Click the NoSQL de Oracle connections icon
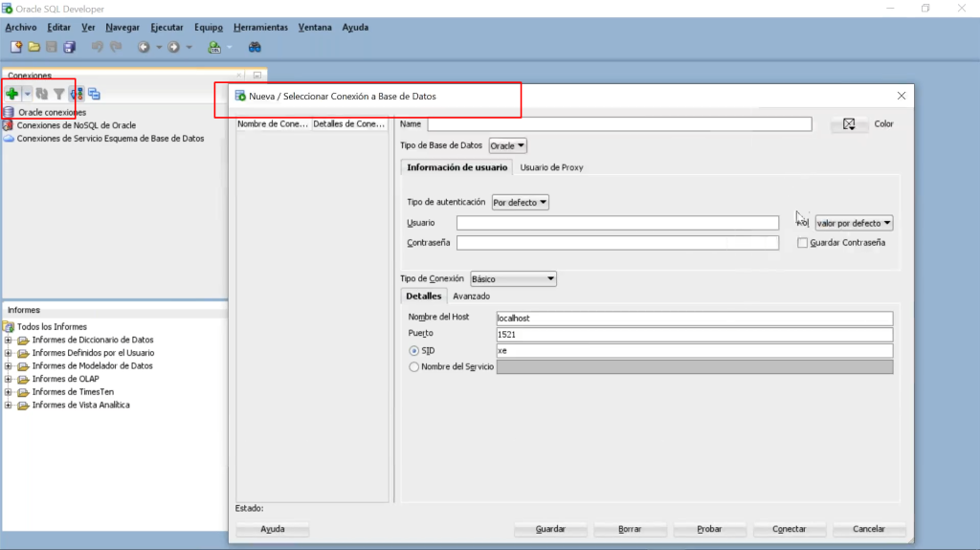 [x=8, y=125]
